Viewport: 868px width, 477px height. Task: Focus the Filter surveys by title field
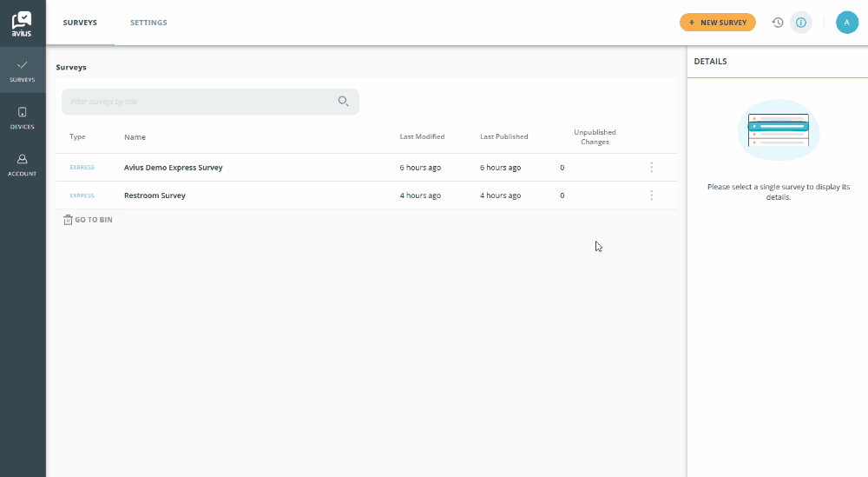tap(210, 102)
